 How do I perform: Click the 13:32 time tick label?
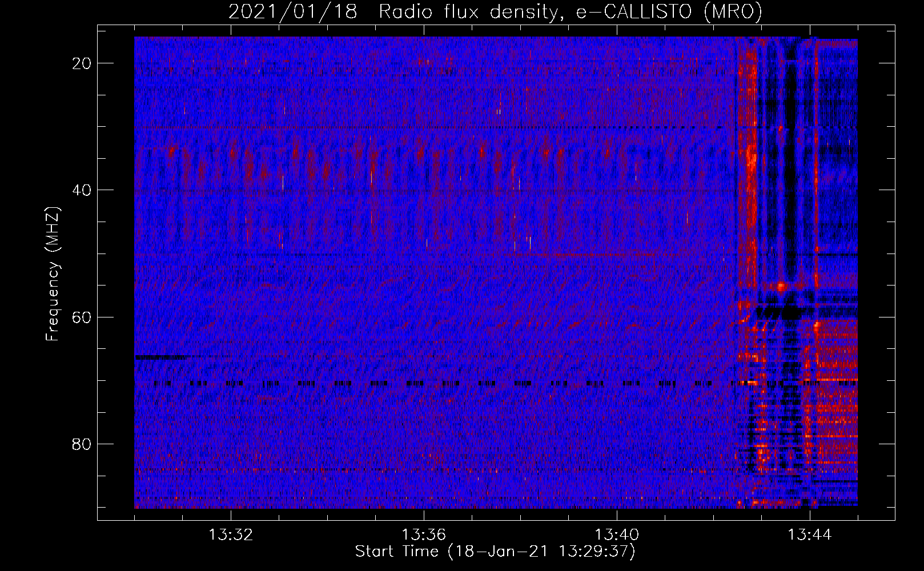point(231,535)
